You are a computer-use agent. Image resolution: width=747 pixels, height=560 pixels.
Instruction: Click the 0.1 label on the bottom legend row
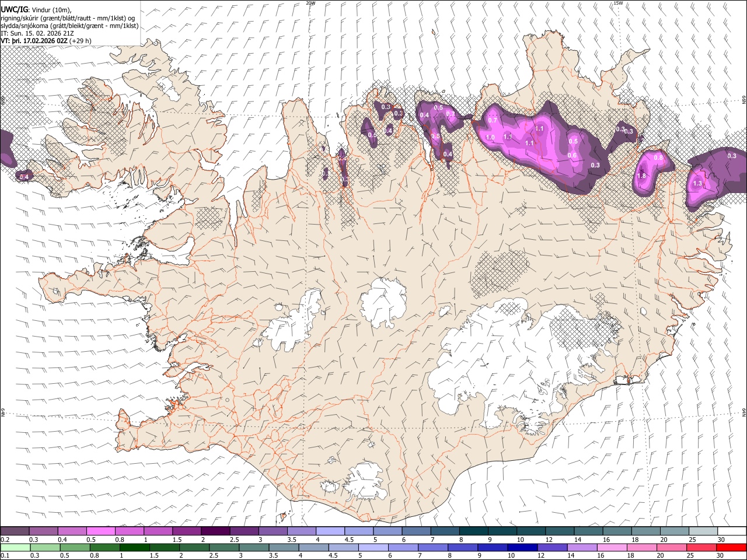click(4, 555)
